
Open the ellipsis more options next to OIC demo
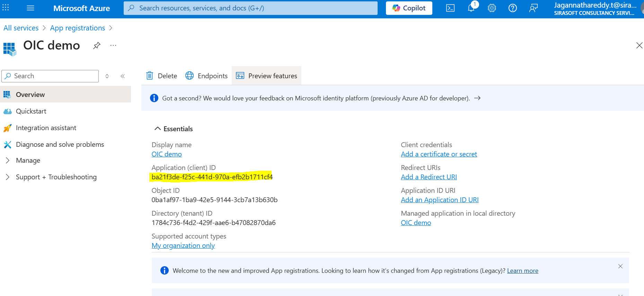point(113,45)
